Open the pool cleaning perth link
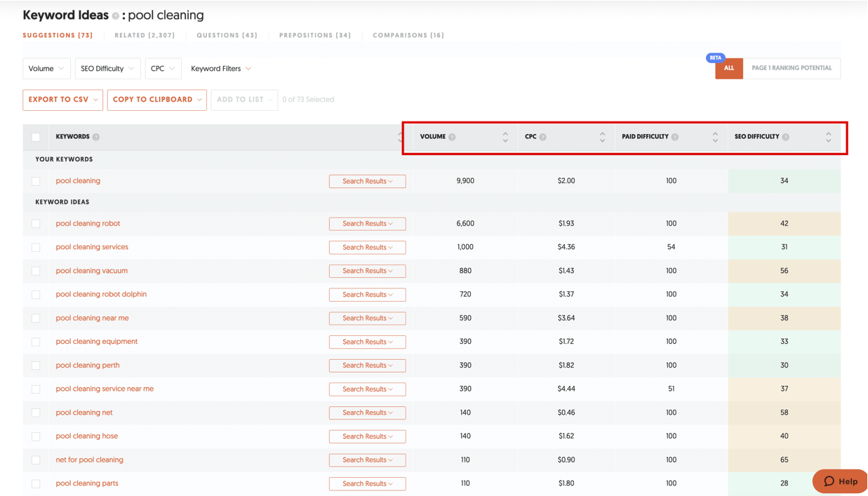The width and height of the screenshot is (868, 496). click(x=88, y=366)
